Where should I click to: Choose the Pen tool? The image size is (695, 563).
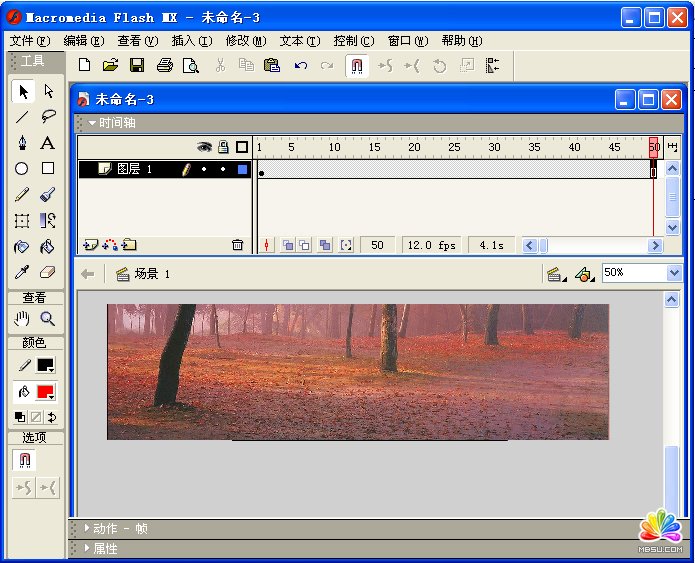[x=21, y=143]
